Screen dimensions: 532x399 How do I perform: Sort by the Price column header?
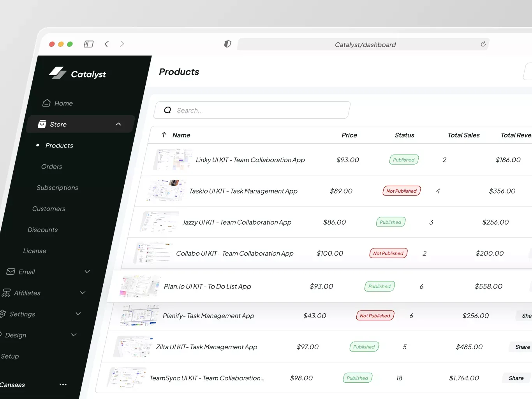[349, 135]
